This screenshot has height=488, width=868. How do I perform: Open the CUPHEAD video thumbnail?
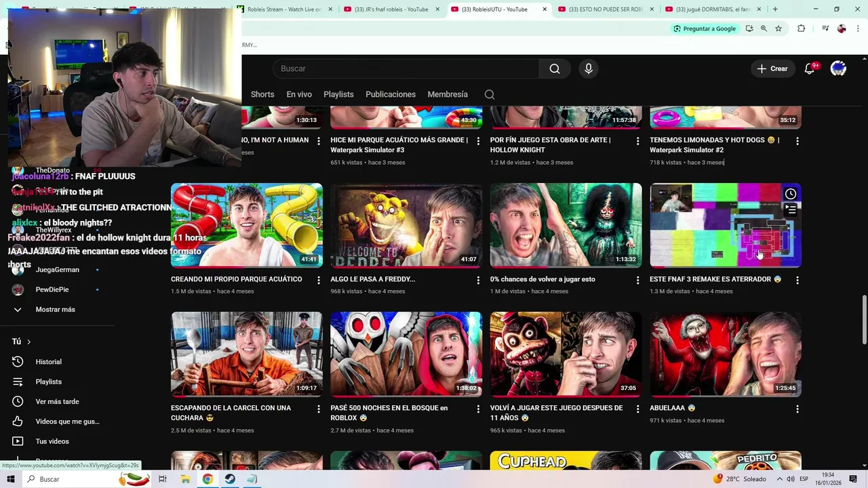click(566, 460)
